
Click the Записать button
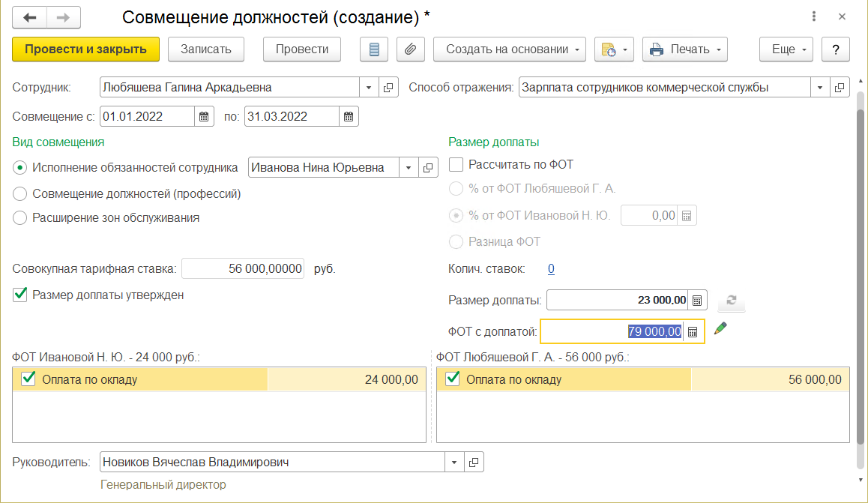coord(205,49)
